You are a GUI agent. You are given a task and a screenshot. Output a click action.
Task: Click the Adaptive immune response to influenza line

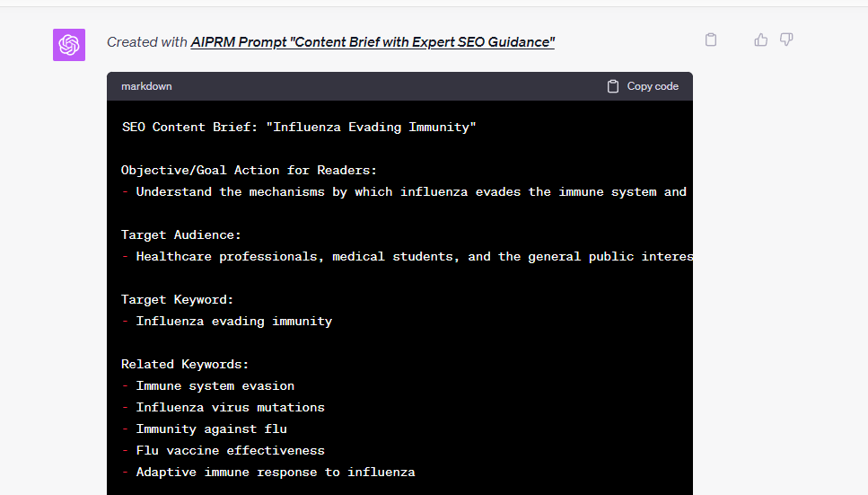[275, 473]
